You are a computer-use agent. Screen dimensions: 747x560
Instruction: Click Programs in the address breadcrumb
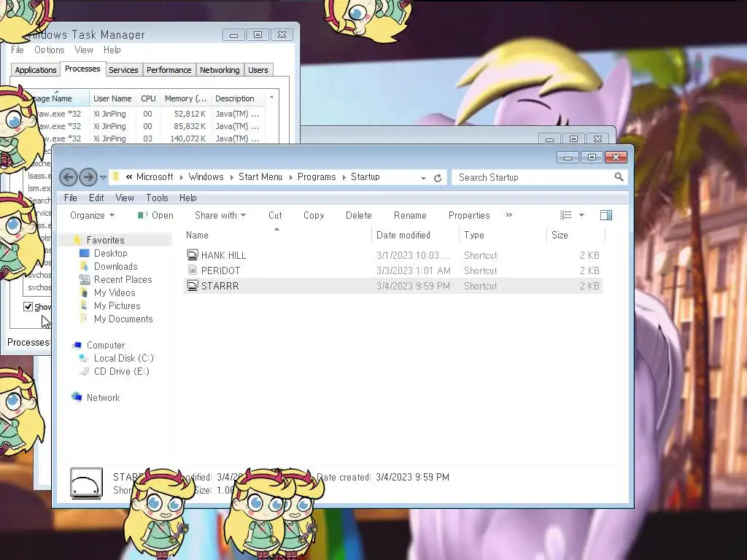[317, 176]
